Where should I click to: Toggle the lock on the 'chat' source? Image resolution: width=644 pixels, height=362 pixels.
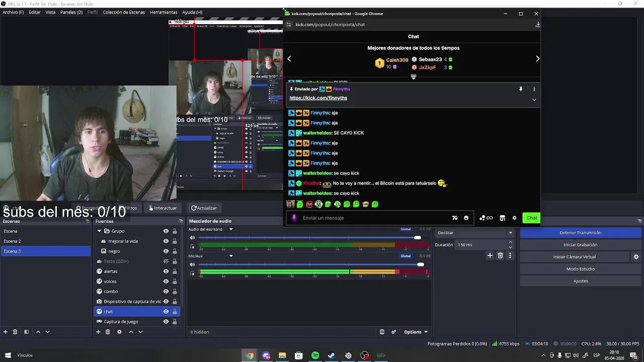(x=175, y=312)
